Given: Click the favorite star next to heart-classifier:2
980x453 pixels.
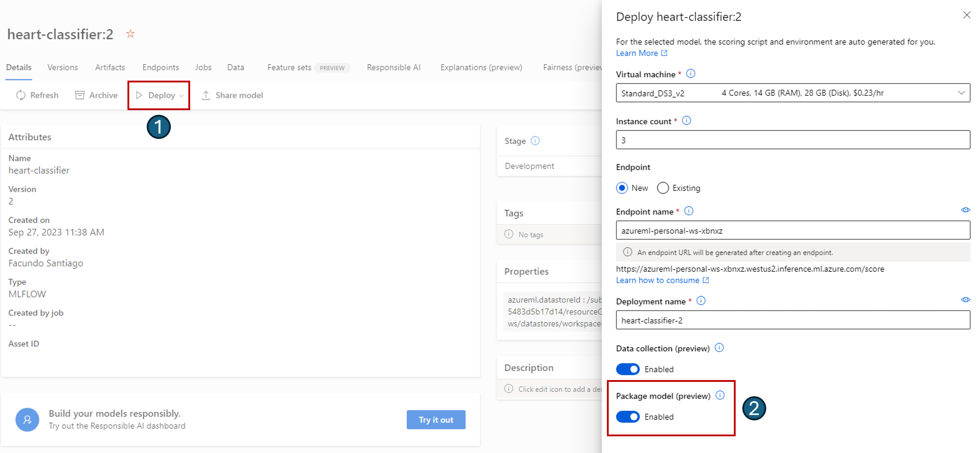Looking at the screenshot, I should tap(130, 34).
